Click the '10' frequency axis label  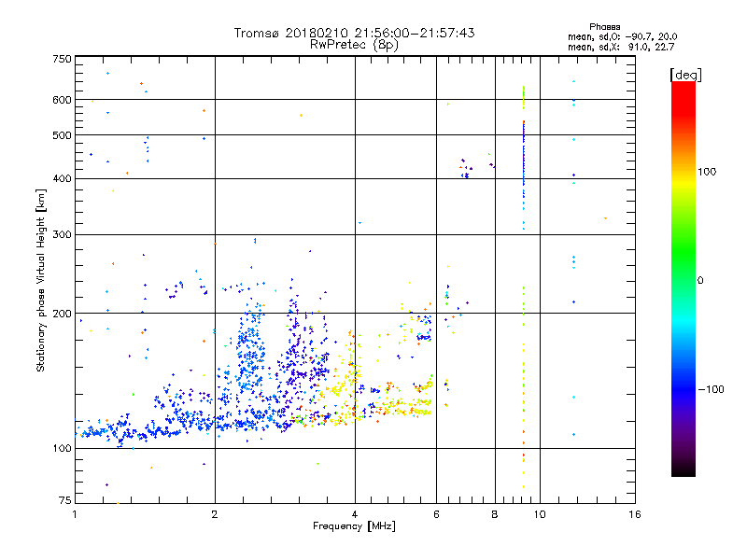pos(540,514)
